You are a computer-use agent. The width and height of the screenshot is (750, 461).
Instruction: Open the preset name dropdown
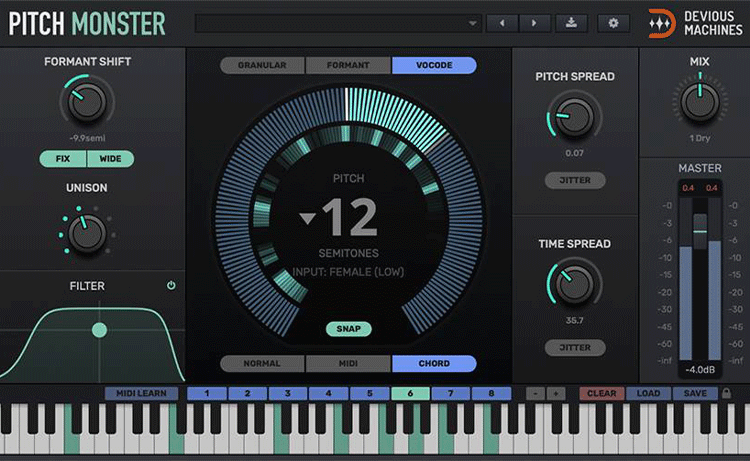pyautogui.click(x=338, y=23)
